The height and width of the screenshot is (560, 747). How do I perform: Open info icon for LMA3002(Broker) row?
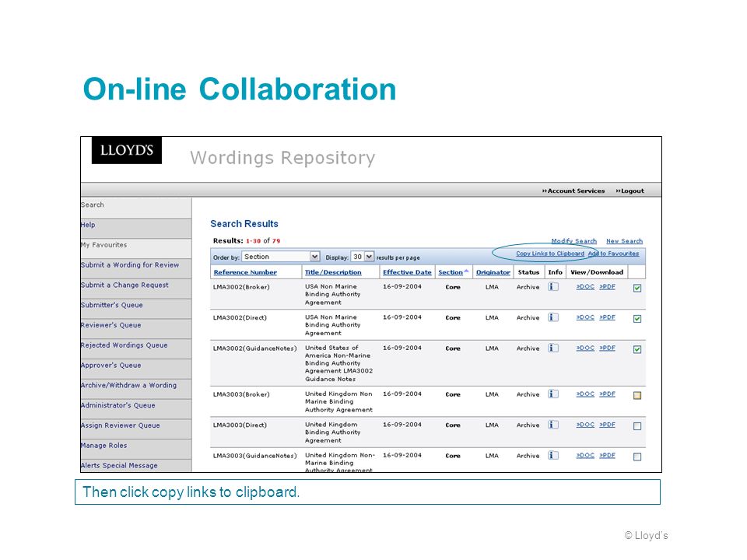point(552,287)
